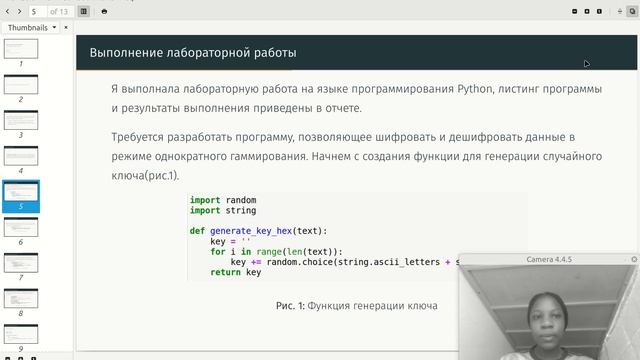The height and width of the screenshot is (360, 640).
Task: Click the code line 'import random'
Action: pos(223,200)
